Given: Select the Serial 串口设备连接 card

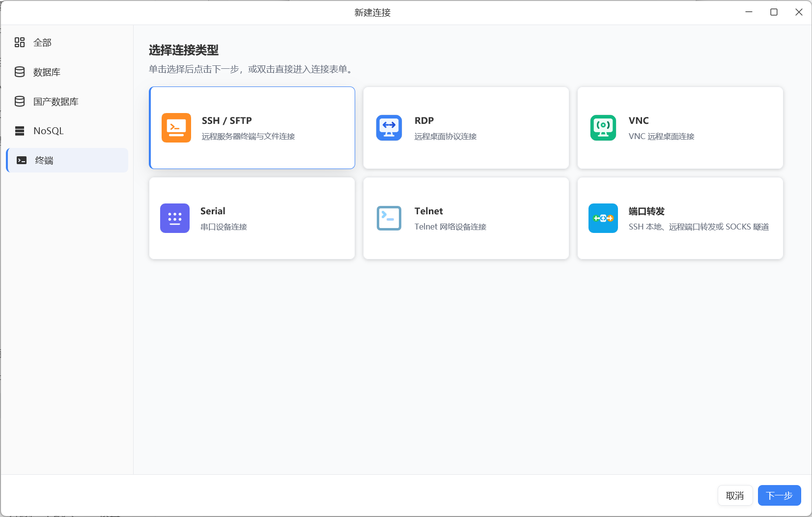Looking at the screenshot, I should [252, 218].
